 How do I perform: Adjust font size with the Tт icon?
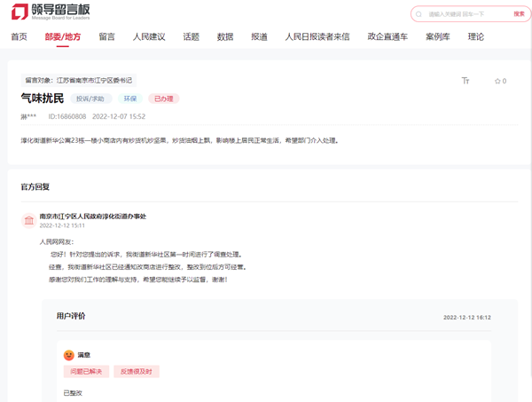[465, 81]
